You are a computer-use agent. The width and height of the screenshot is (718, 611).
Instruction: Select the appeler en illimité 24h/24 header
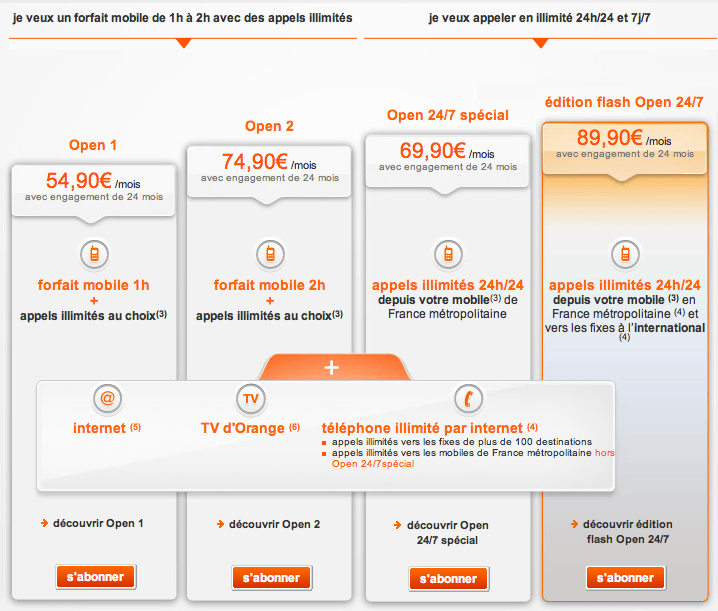(539, 18)
